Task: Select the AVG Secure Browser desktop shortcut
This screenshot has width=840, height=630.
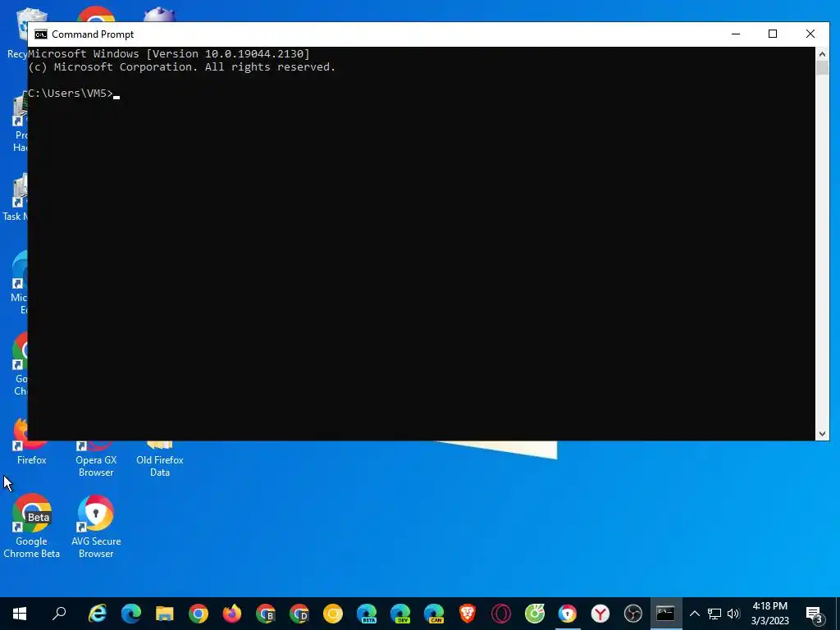Action: click(x=96, y=527)
